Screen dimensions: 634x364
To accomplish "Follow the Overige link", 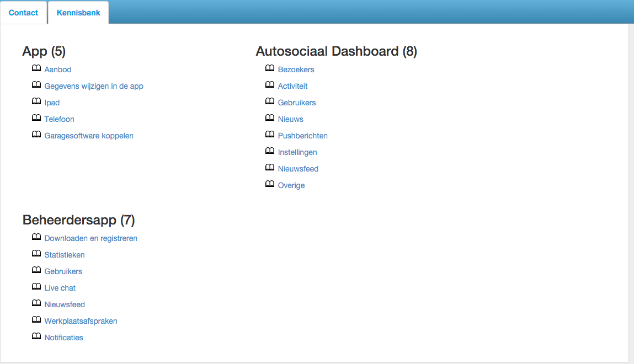I will pos(291,185).
